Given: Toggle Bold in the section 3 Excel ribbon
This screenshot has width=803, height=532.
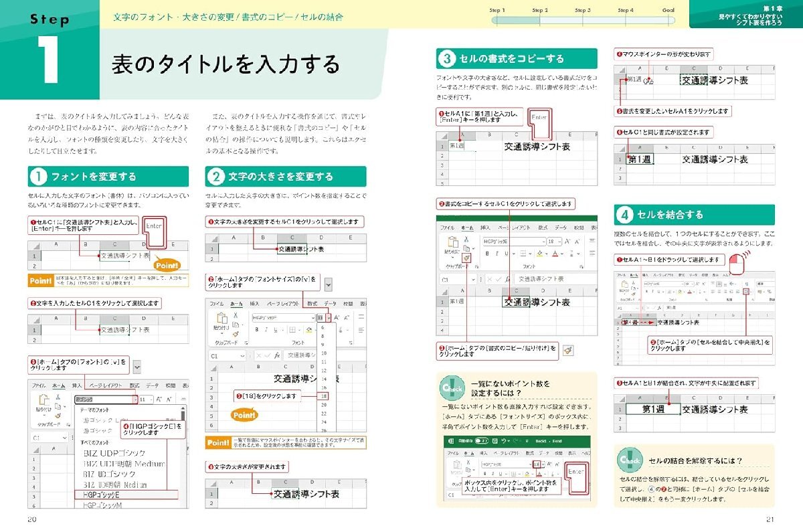Looking at the screenshot, I should point(487,254).
